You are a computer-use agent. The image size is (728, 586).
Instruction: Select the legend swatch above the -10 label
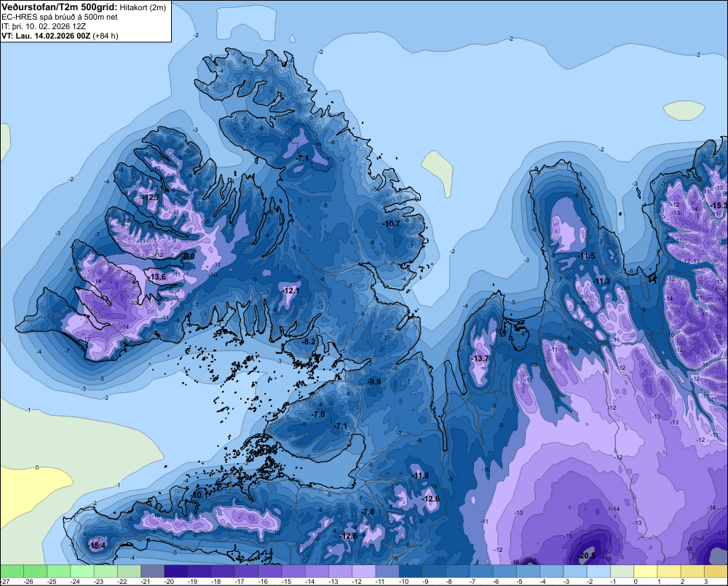point(411,571)
